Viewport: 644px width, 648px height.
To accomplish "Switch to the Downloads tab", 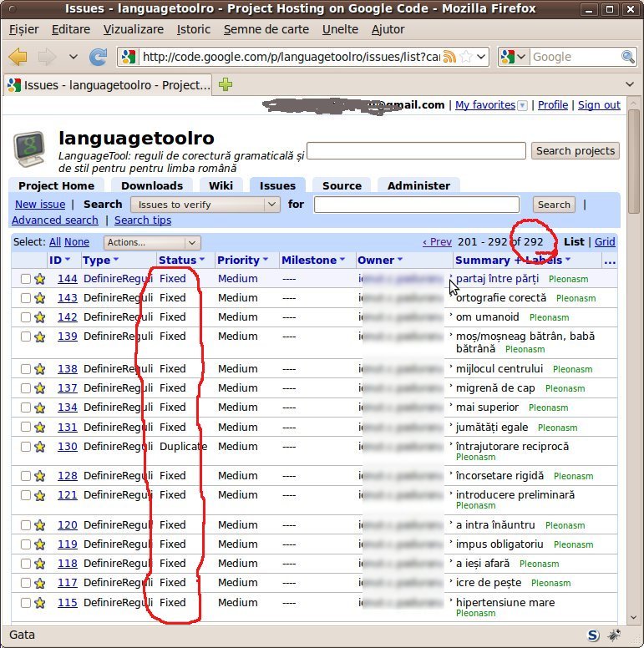I will [152, 185].
